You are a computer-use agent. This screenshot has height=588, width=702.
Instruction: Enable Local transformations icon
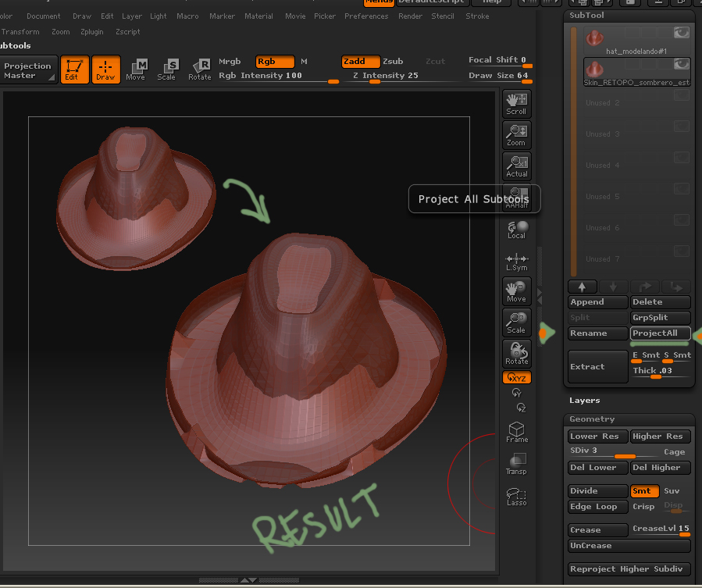click(x=516, y=229)
